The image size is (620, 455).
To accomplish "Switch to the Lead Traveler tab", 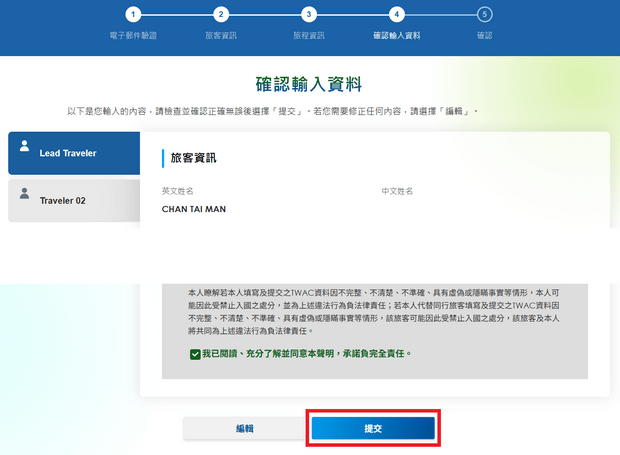I will (73, 153).
